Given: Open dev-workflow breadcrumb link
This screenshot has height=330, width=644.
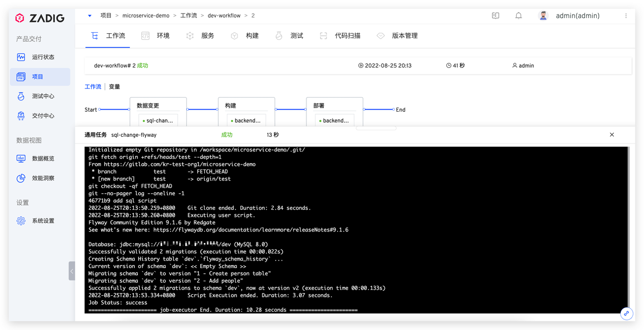Looking at the screenshot, I should pos(224,16).
